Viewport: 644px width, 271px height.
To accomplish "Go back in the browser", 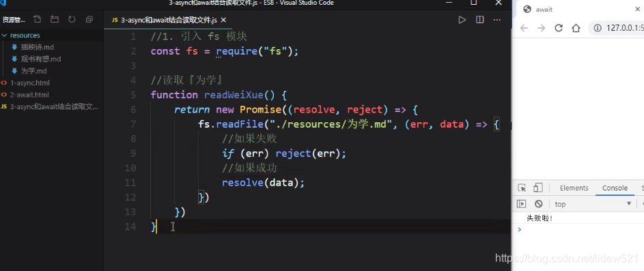I will pos(524,28).
